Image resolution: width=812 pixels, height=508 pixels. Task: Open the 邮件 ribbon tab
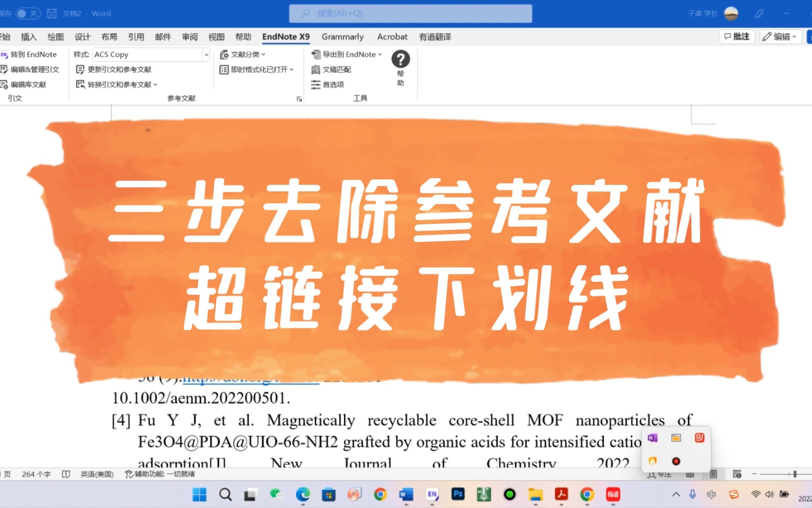pos(163,37)
